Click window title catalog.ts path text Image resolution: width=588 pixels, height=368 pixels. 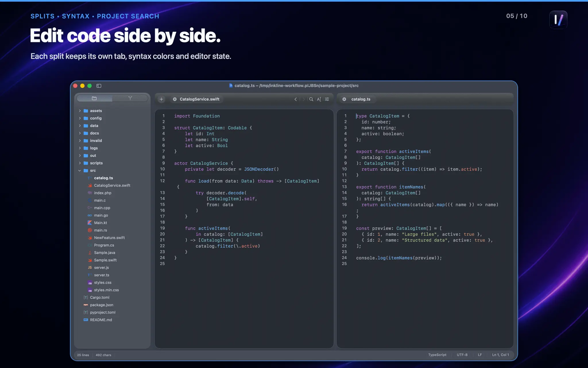296,86
